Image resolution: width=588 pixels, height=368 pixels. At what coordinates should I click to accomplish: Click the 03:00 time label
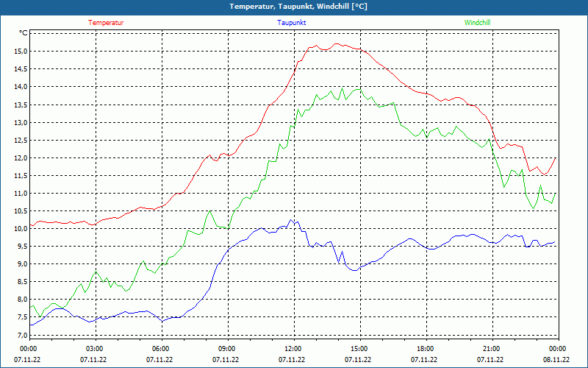(x=96, y=349)
